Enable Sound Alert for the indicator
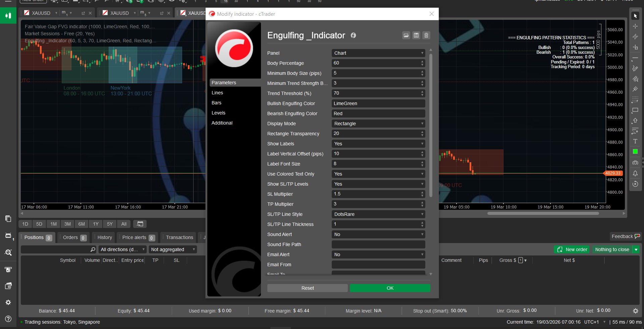The height and width of the screenshot is (329, 644). [378, 234]
